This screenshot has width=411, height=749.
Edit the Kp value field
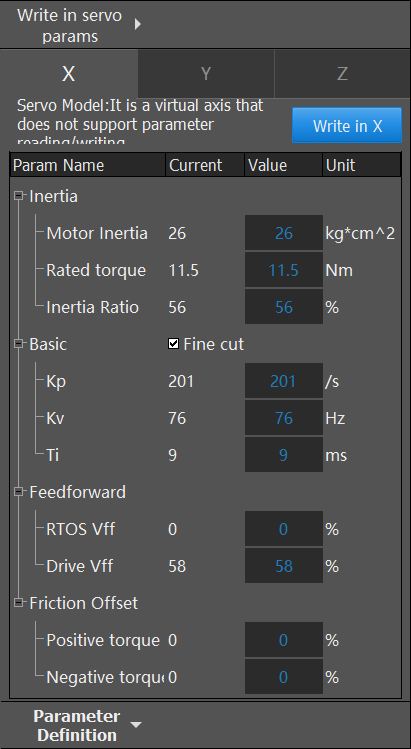pyautogui.click(x=284, y=381)
